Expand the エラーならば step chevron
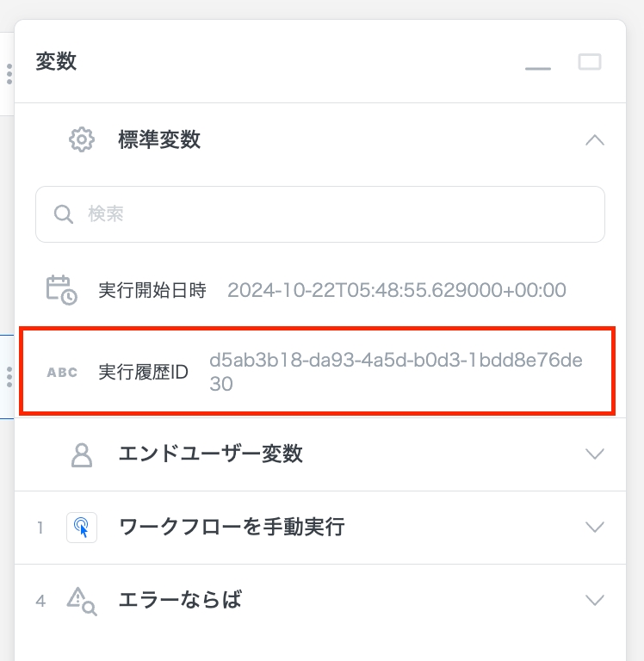The height and width of the screenshot is (661, 644). pyautogui.click(x=594, y=600)
